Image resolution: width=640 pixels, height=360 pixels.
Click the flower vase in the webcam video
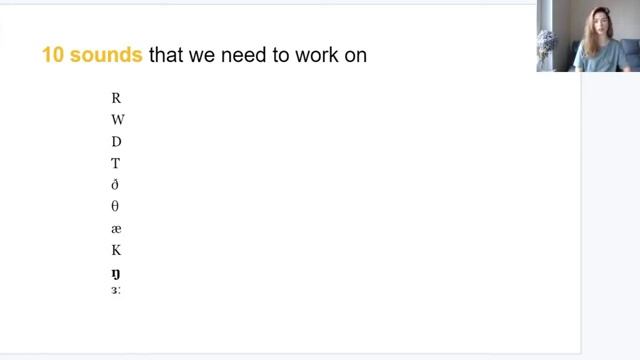click(x=546, y=48)
